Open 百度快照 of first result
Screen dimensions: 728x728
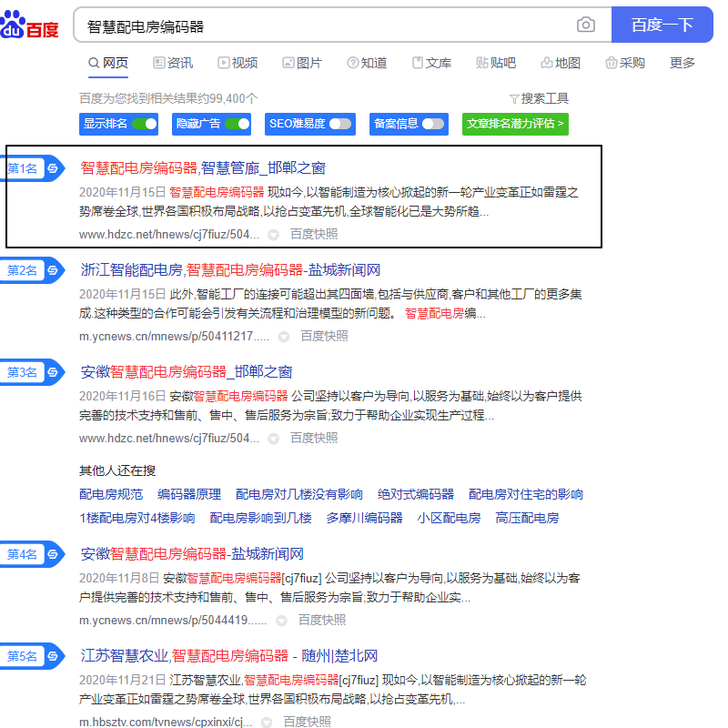(x=314, y=234)
